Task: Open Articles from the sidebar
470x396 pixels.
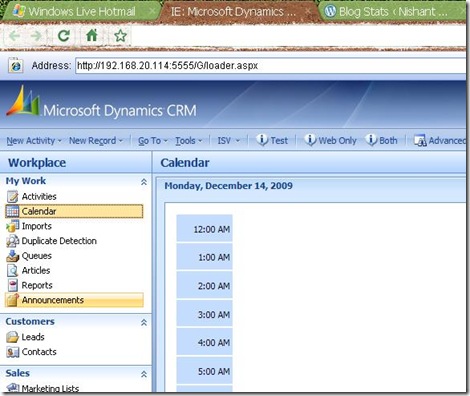Action: click(36, 270)
